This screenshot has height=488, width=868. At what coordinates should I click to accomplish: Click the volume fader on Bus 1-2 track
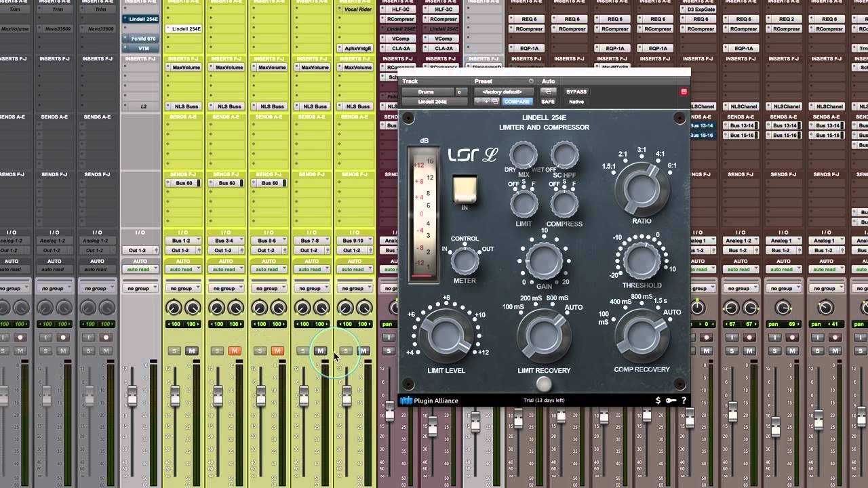tap(174, 395)
